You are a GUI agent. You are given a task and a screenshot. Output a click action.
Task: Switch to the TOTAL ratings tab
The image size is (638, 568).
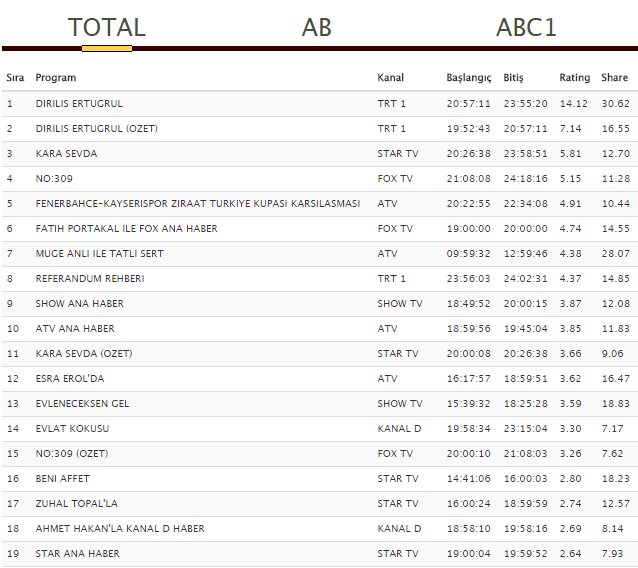point(107,27)
